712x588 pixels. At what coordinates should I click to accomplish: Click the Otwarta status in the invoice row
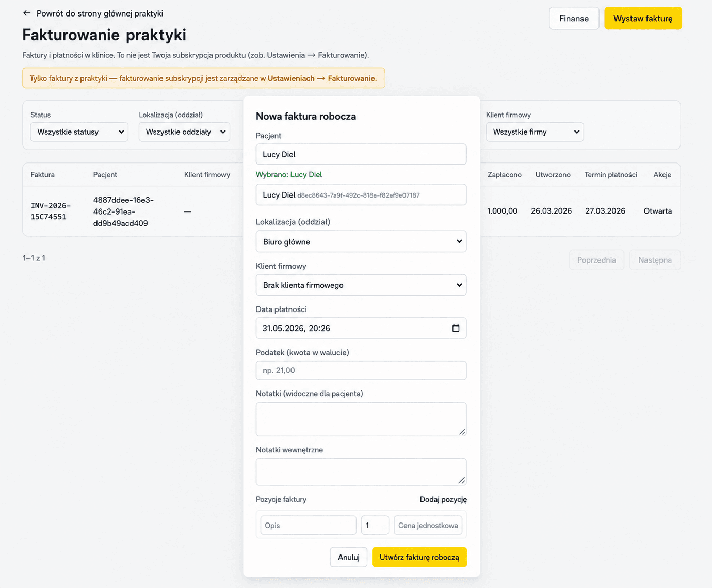[657, 211]
